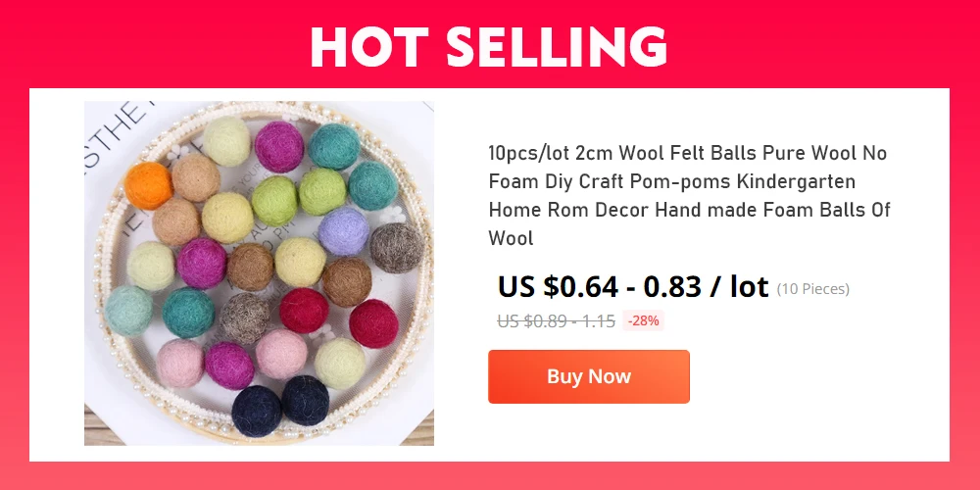Click the mint green ball at left edge
This screenshot has height=490, width=980.
pyautogui.click(x=128, y=311)
